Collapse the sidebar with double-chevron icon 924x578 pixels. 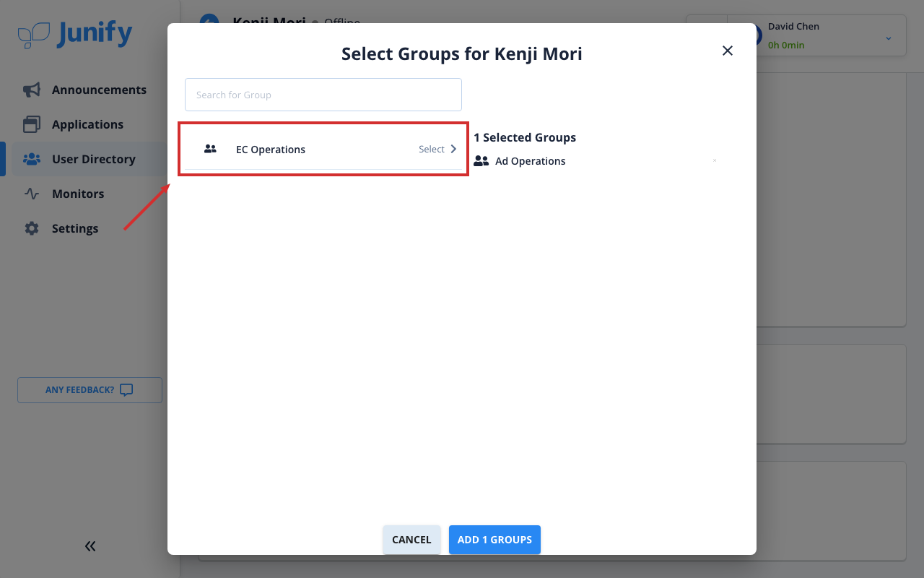click(x=90, y=546)
